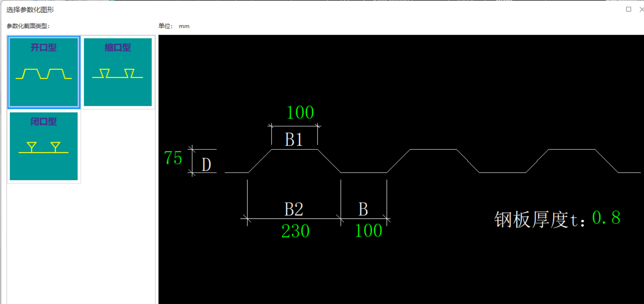This screenshot has width=644, height=304.
Task: Click the 单位: mm label
Action: (x=174, y=26)
